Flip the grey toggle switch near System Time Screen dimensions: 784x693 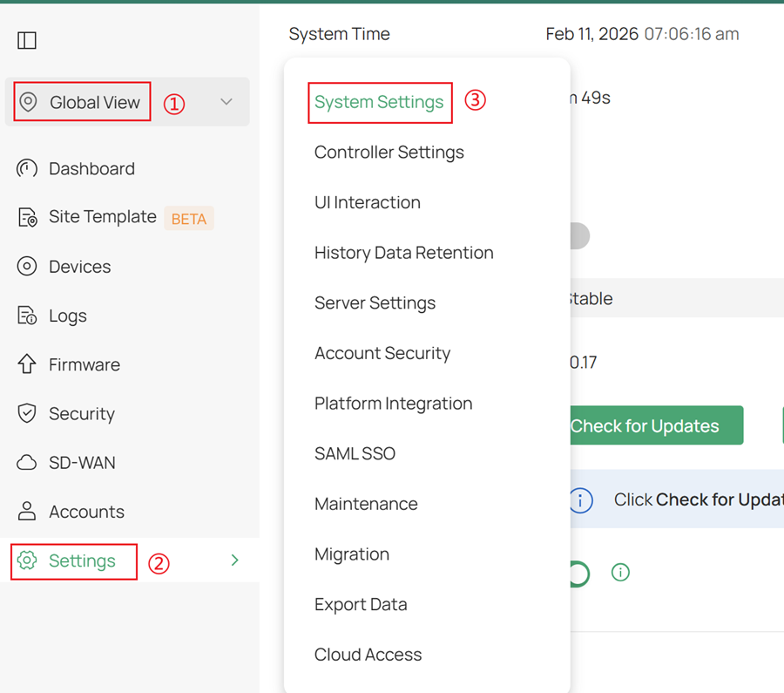pos(575,235)
